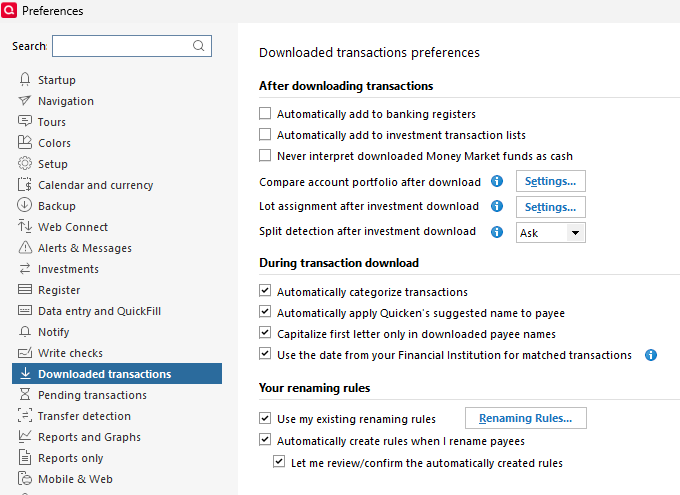Viewport: 680px width, 495px height.
Task: Open the Register preferences section
Action: 59,290
